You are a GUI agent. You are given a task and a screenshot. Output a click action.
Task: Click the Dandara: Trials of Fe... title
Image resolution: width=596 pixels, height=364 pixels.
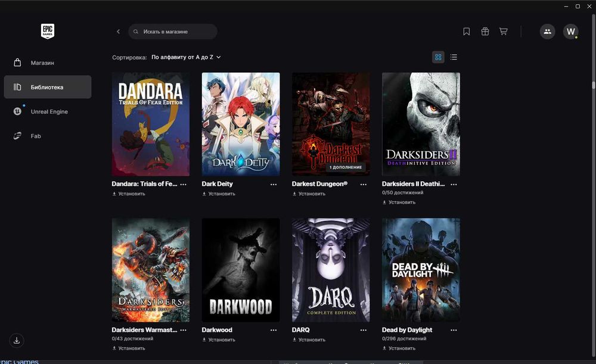pyautogui.click(x=144, y=184)
